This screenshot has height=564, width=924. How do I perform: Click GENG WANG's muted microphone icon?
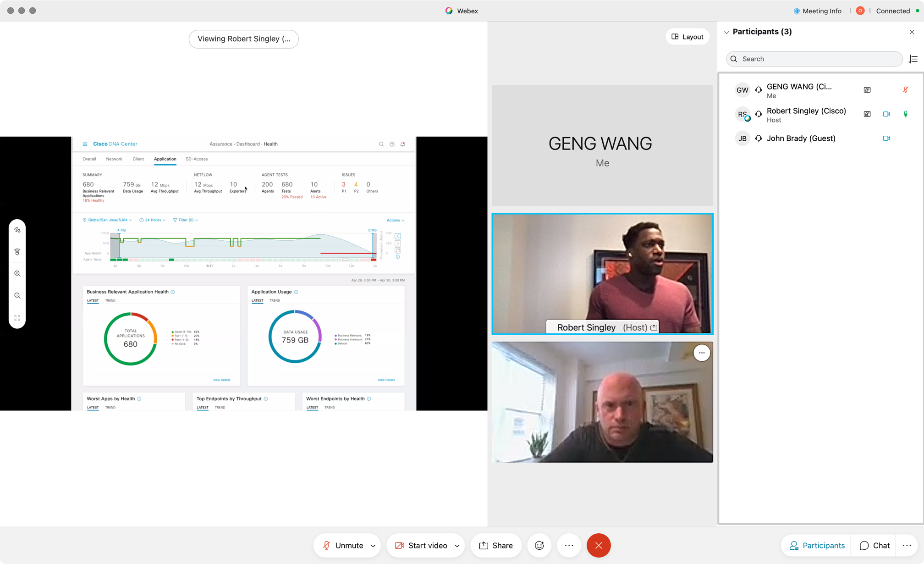pyautogui.click(x=906, y=90)
